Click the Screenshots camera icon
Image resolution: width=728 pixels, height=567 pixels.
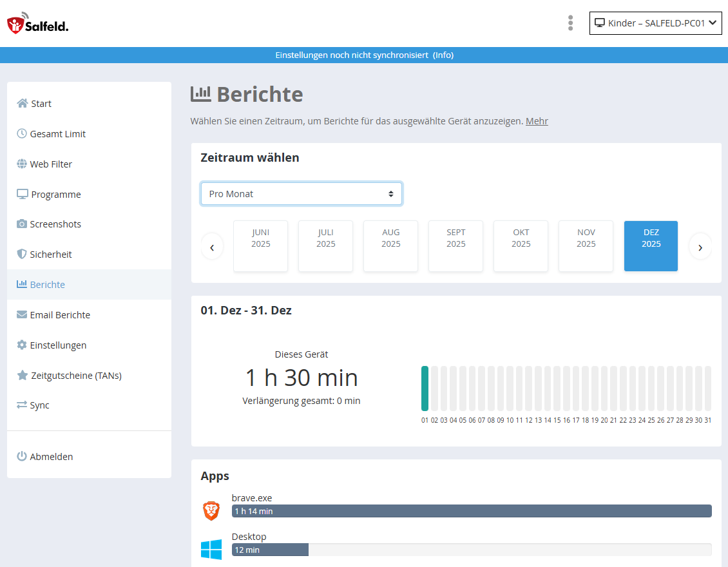[x=22, y=224]
